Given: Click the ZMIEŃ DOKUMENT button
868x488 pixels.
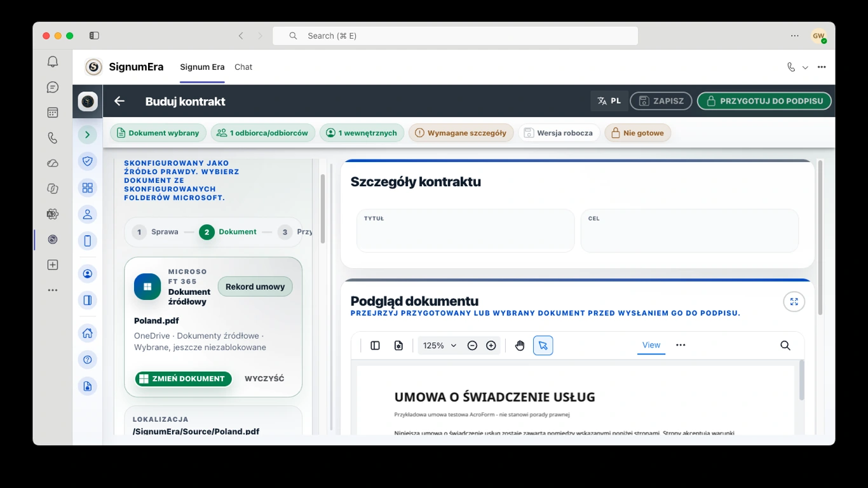Looking at the screenshot, I should click(183, 379).
